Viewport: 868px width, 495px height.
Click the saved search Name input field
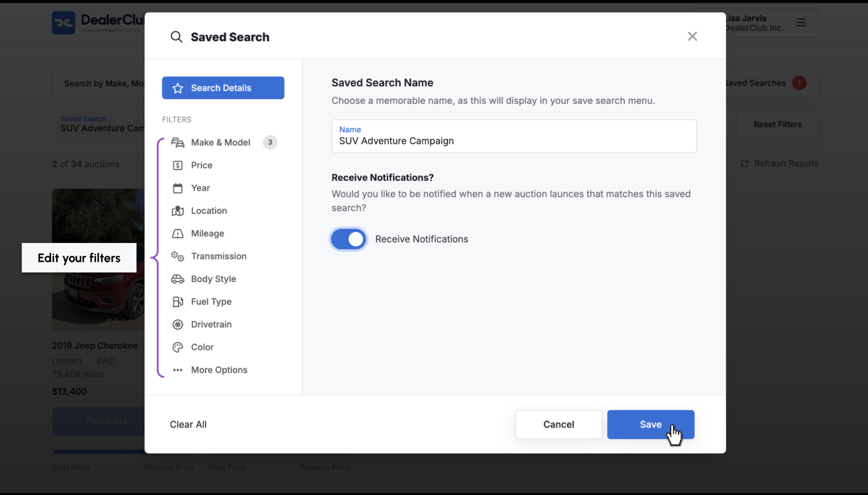point(514,136)
